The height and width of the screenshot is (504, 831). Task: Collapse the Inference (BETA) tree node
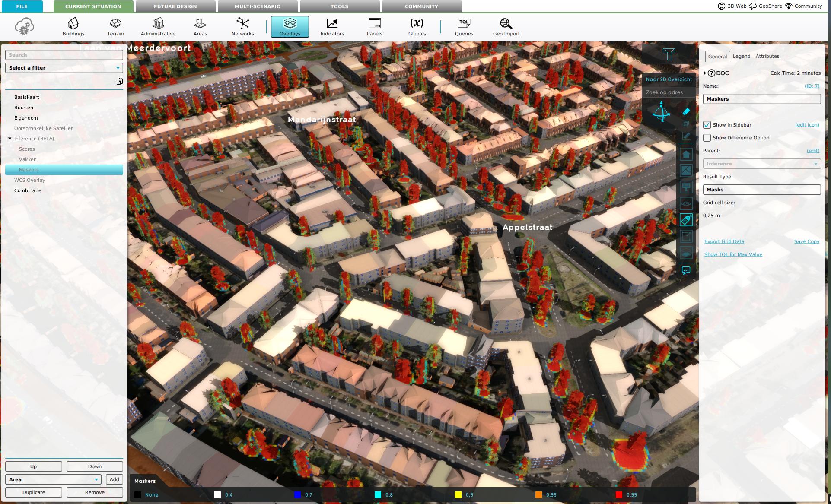[x=10, y=139]
